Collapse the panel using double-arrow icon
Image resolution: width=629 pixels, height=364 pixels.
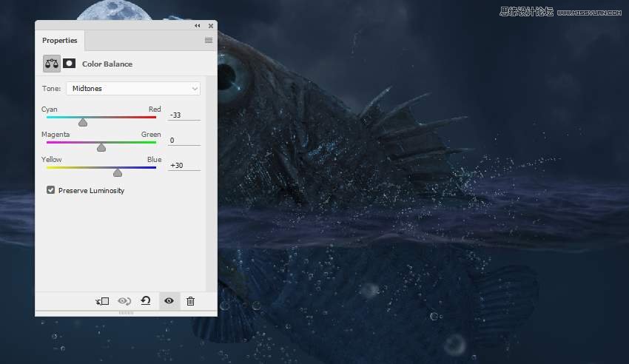click(x=198, y=26)
